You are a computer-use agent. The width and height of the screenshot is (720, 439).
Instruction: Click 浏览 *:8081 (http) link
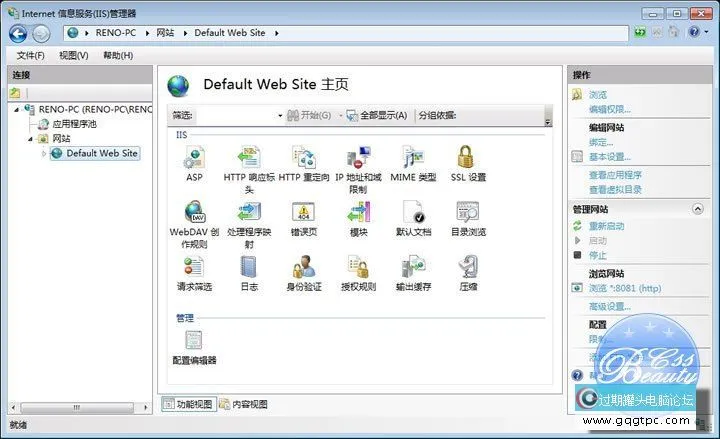coord(625,288)
